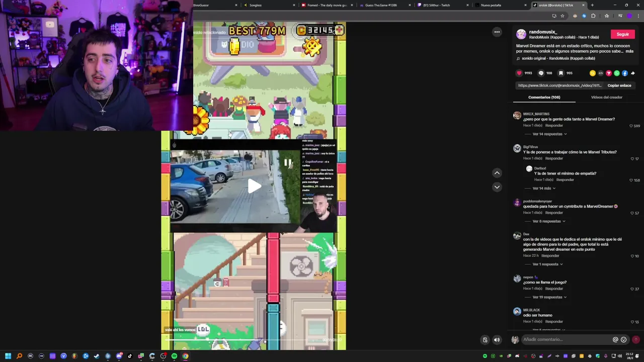Toggle auto-scroll icon beside volume button

[485, 339]
